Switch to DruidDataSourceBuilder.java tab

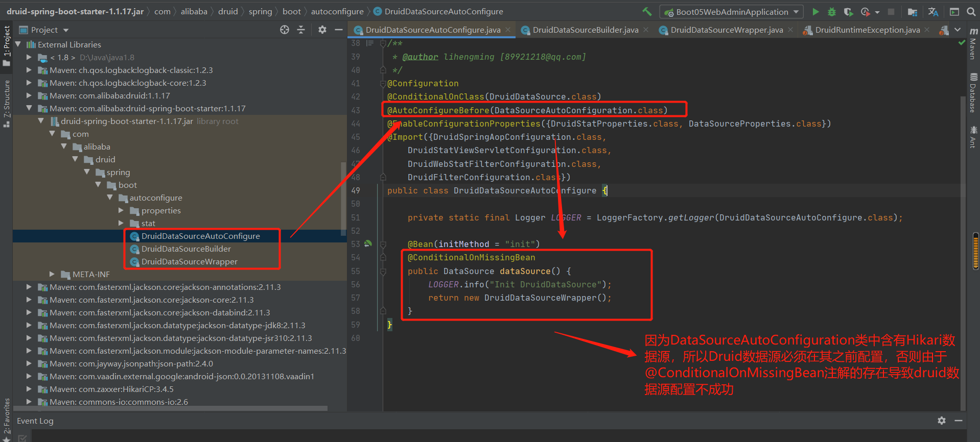tap(585, 30)
